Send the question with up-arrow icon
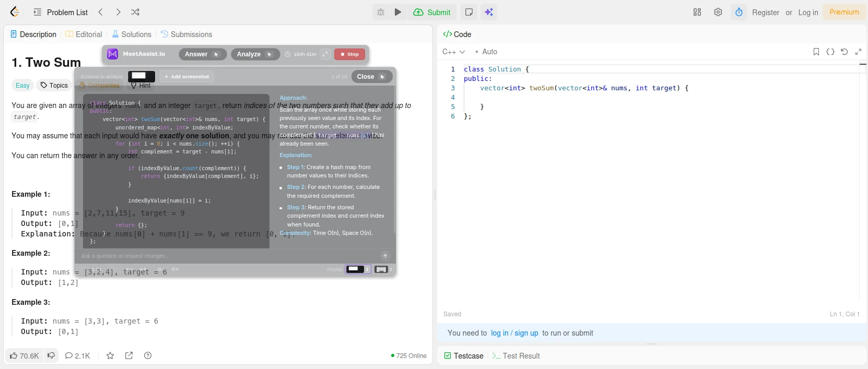The width and height of the screenshot is (868, 369). 385,256
